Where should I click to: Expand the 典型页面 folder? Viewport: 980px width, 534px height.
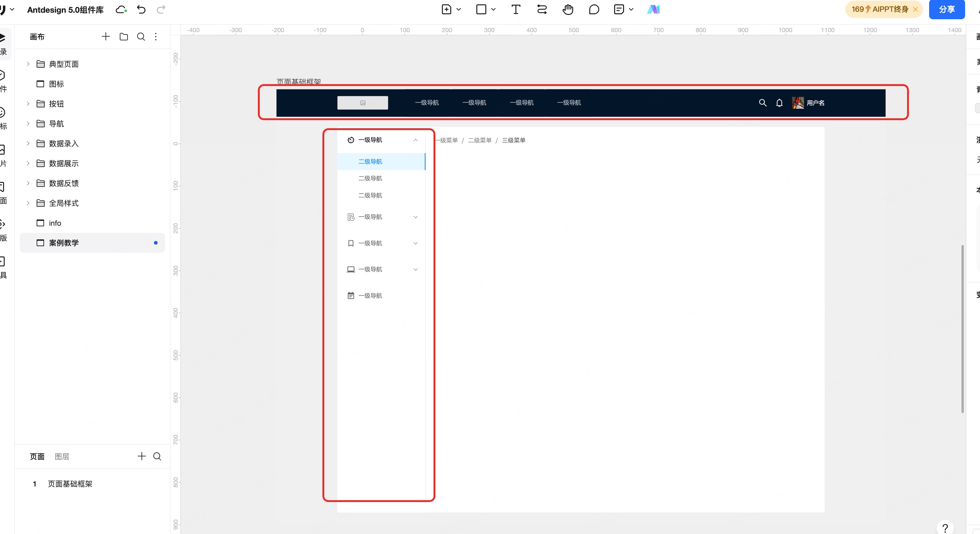click(x=28, y=64)
